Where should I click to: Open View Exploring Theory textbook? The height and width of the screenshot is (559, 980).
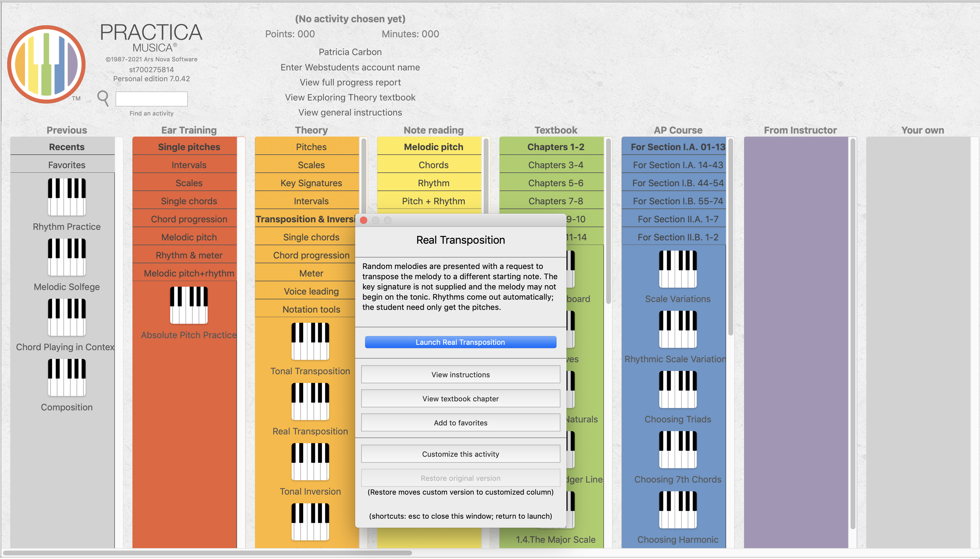(350, 97)
